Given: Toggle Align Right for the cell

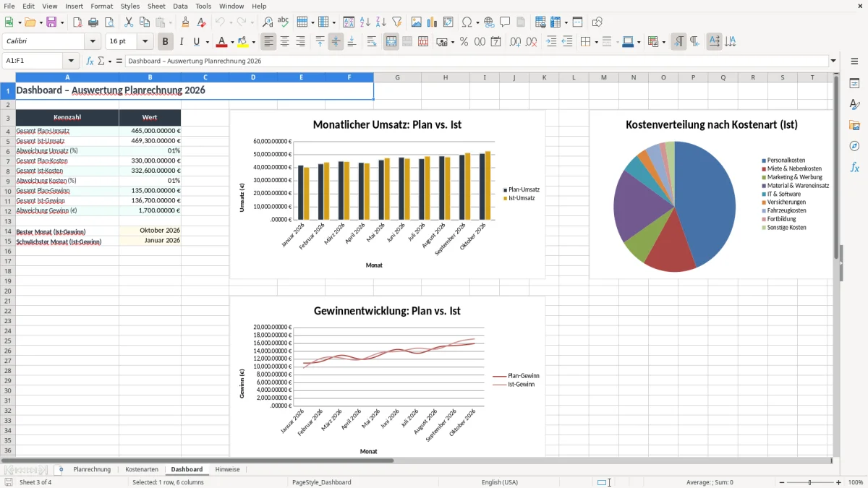Looking at the screenshot, I should [301, 42].
